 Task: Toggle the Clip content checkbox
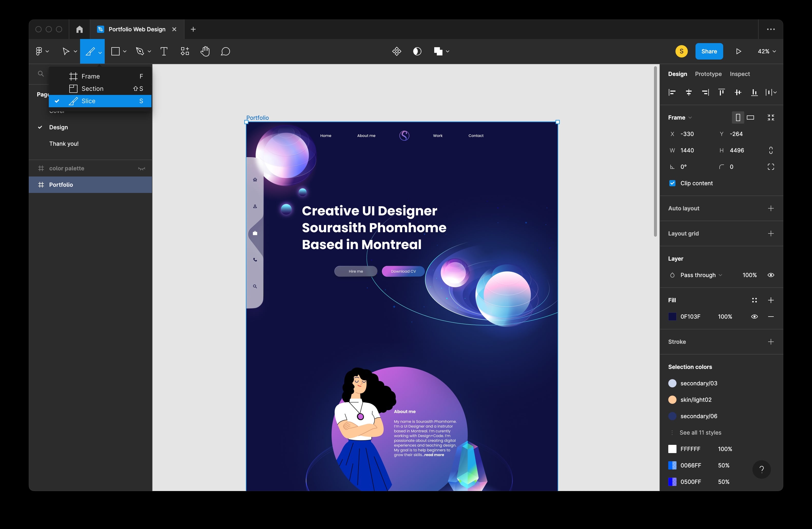tap(672, 183)
